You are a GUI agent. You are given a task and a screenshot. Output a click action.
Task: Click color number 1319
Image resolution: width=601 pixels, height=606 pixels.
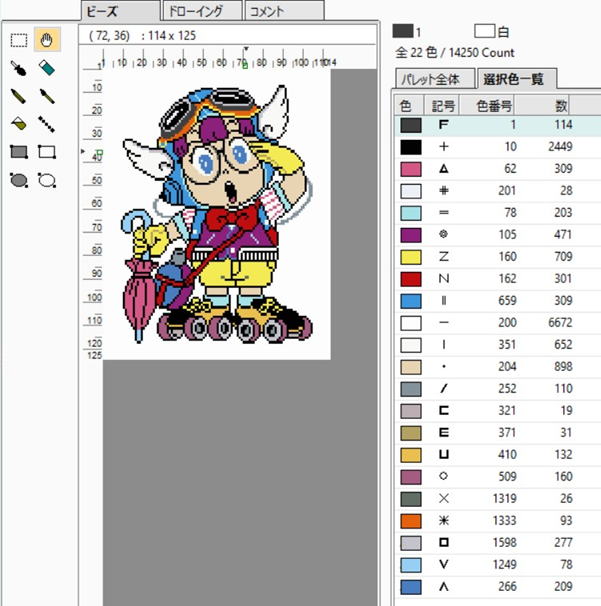[504, 499]
